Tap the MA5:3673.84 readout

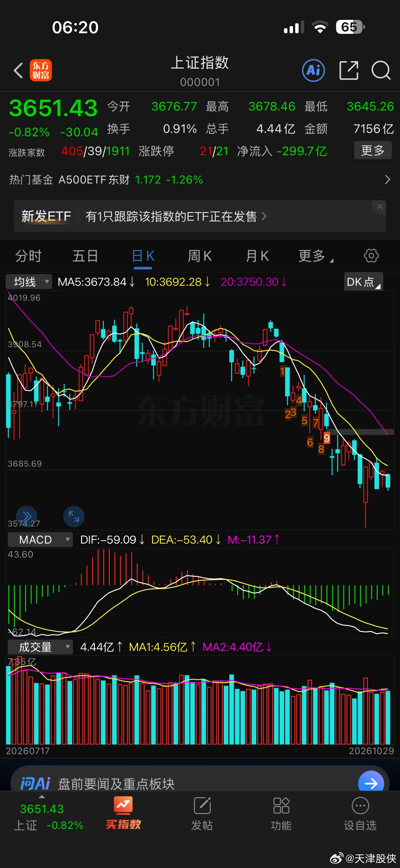pos(96,282)
